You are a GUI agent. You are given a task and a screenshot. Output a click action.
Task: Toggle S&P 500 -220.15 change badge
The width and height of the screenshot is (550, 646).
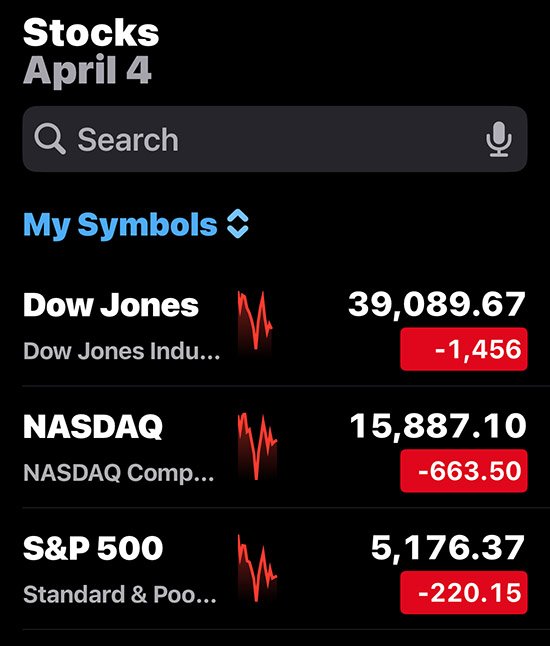463,592
